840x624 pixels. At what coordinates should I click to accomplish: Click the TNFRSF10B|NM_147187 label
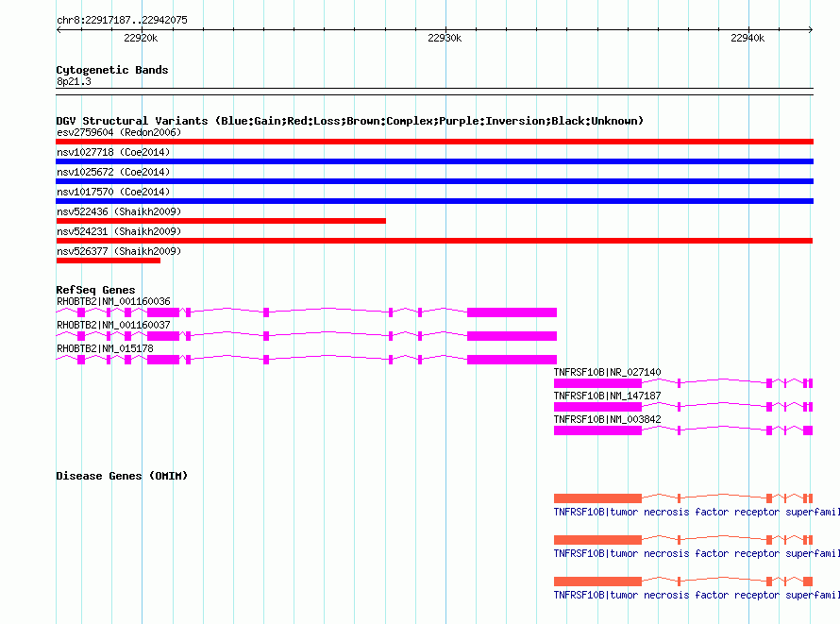608,396
